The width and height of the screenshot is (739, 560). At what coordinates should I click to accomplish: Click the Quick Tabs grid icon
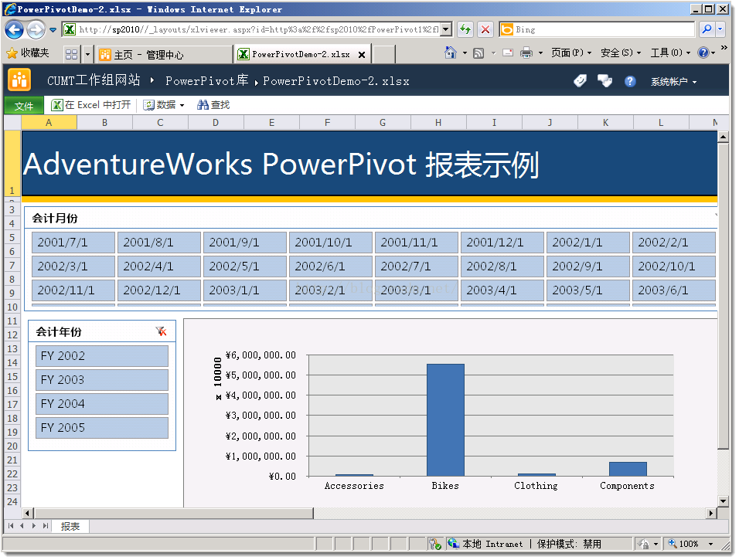pyautogui.click(x=72, y=54)
